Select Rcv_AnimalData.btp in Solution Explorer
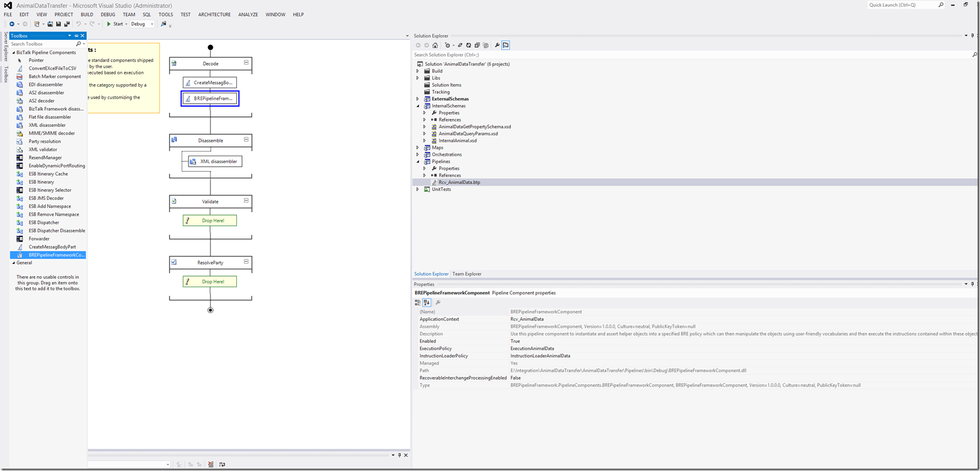This screenshot has height=471, width=980. click(459, 182)
